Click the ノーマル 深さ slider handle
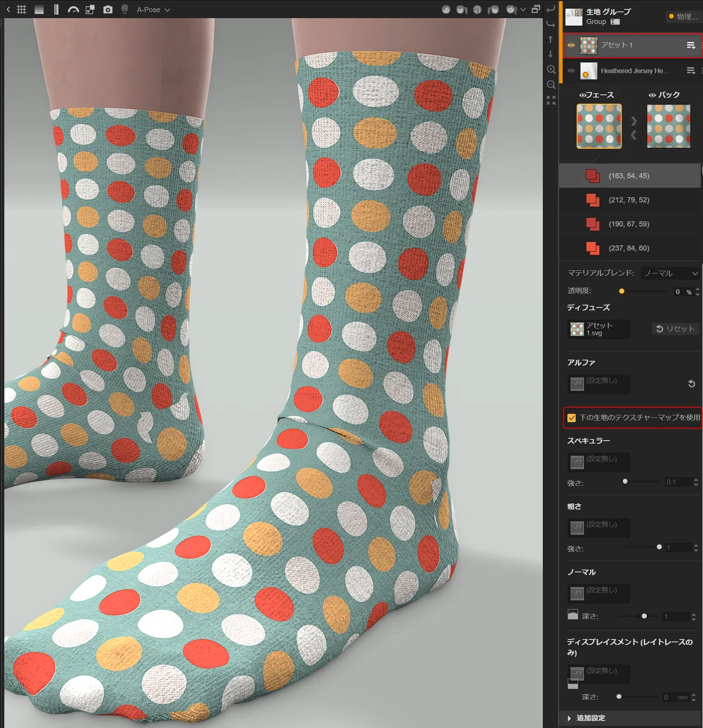Screen dimensions: 703x728 point(644,616)
